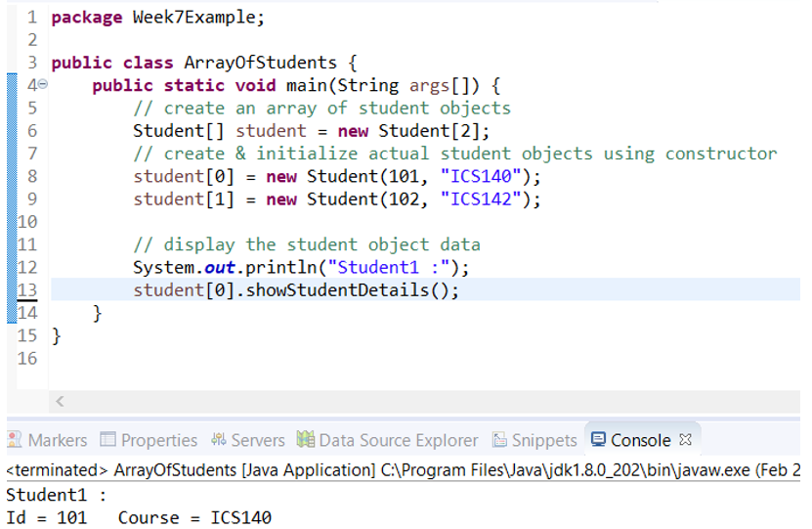Click the 'package' keyword on line 1
Viewport: 812px width, 529px height.
tap(87, 18)
